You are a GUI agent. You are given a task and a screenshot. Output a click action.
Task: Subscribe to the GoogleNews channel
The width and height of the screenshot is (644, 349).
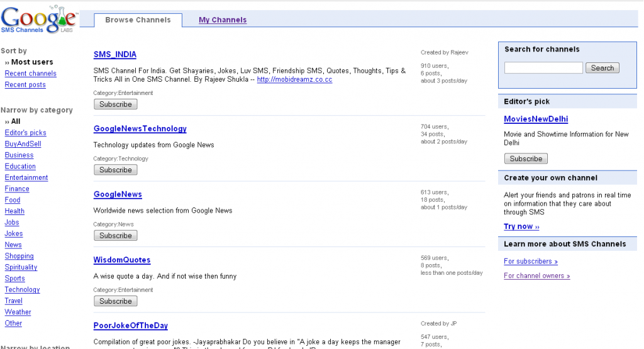click(x=116, y=236)
